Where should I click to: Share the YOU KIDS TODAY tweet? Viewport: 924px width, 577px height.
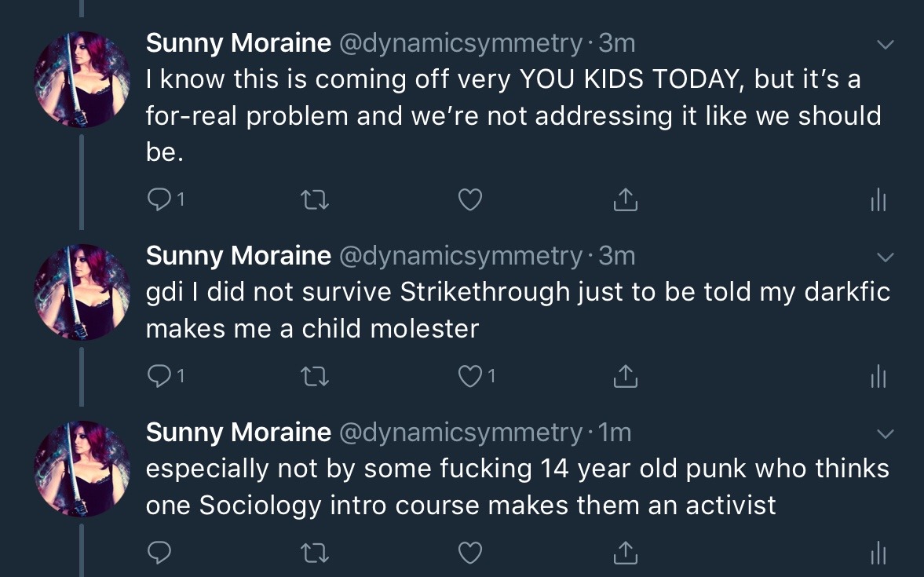pos(625,201)
